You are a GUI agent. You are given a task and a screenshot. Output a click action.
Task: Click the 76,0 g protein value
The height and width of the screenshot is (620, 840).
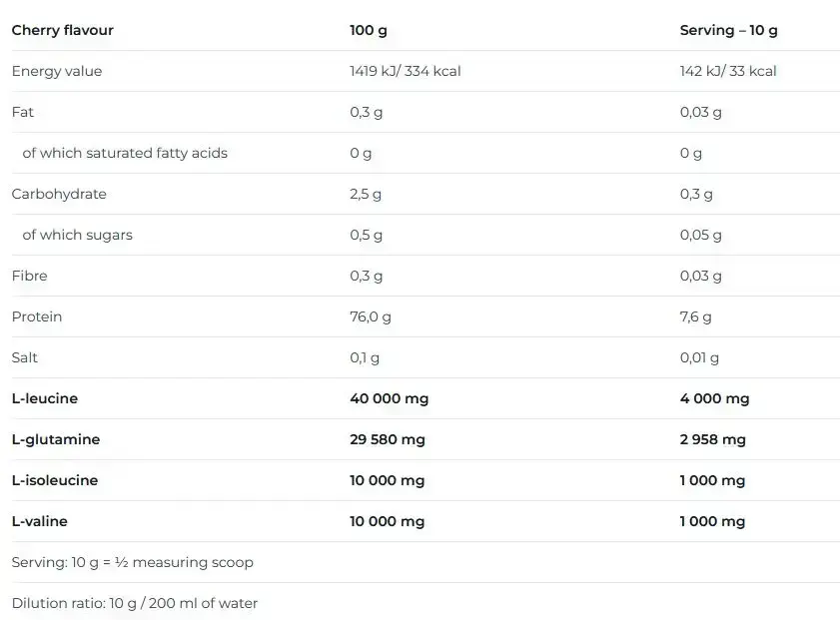pos(371,316)
